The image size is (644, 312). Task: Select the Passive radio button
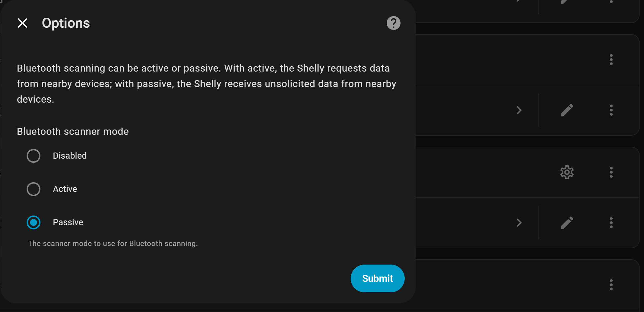point(34,222)
